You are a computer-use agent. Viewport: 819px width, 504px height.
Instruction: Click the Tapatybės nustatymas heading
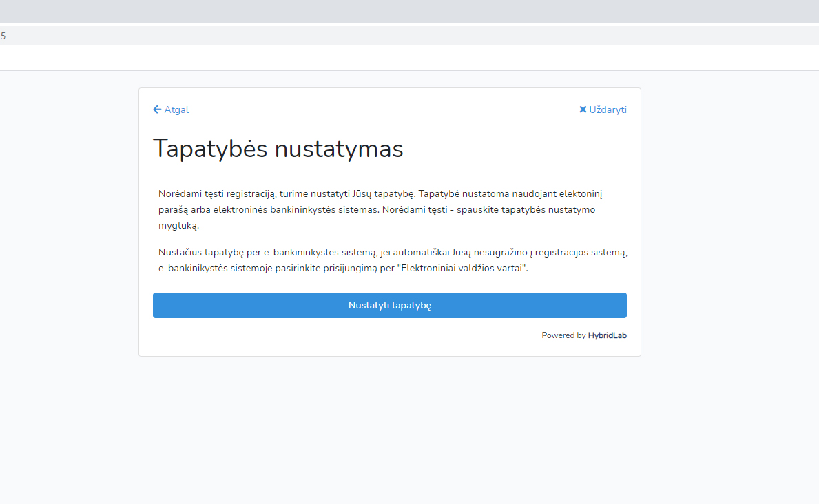[278, 149]
